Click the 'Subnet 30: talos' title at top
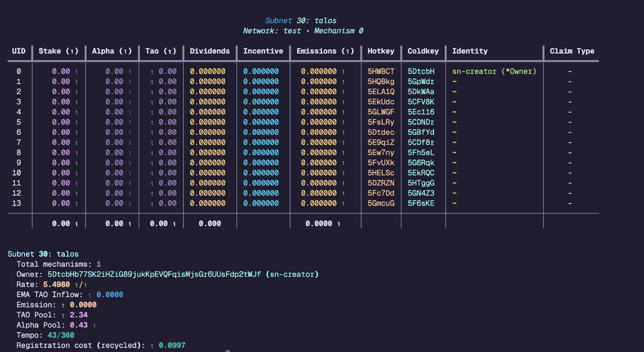The image size is (644, 352). click(301, 21)
